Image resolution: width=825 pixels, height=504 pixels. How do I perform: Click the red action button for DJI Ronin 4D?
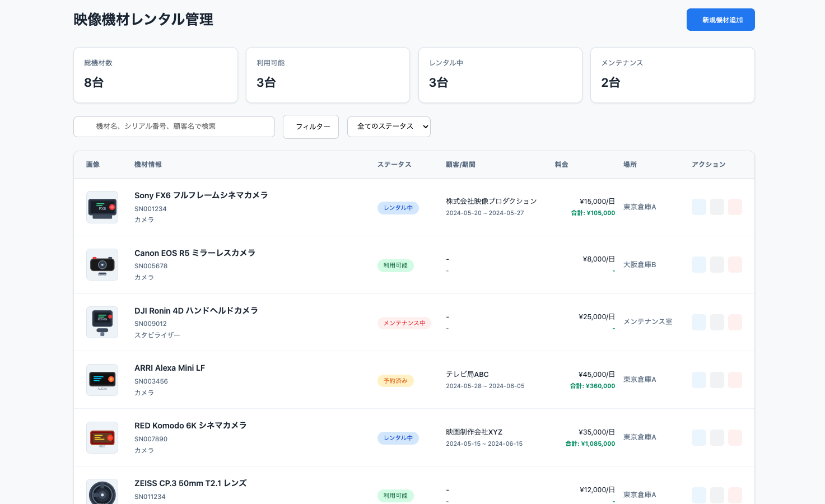[x=735, y=322]
